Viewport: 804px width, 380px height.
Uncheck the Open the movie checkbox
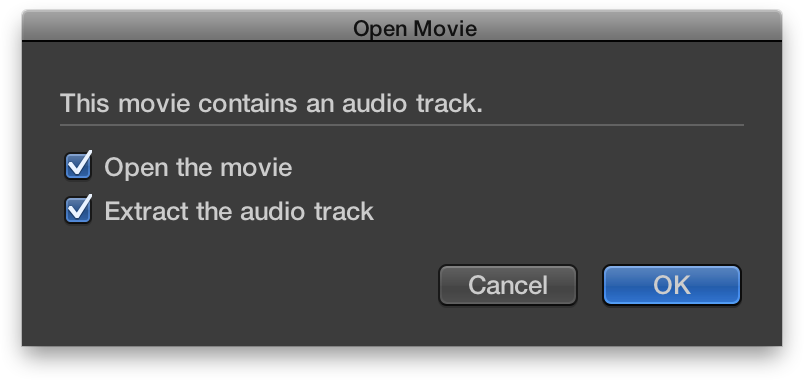tap(78, 167)
